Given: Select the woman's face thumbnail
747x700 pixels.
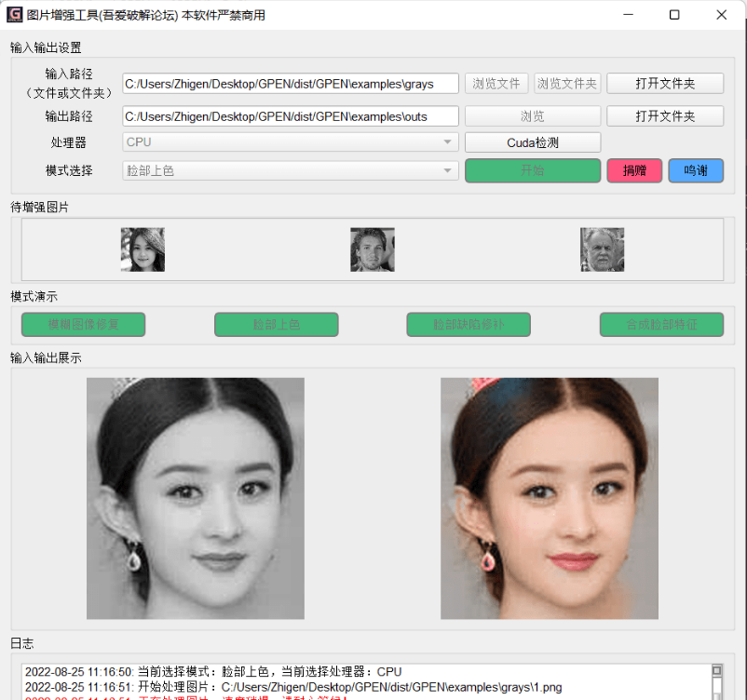Looking at the screenshot, I should tap(143, 249).
